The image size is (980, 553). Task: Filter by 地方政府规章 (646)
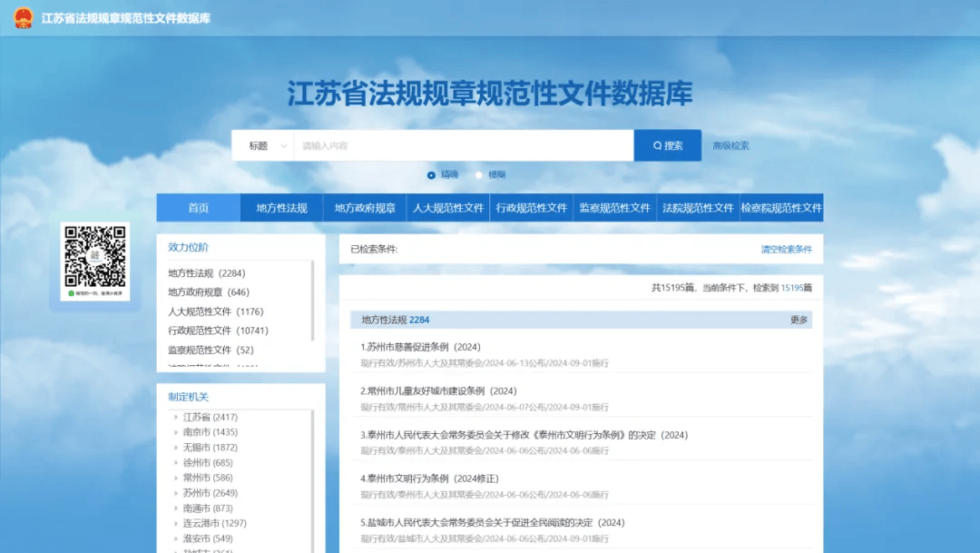(x=209, y=292)
